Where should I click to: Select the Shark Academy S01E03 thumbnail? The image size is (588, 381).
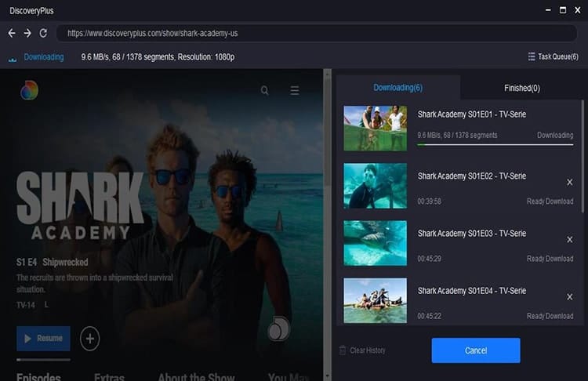click(x=375, y=243)
